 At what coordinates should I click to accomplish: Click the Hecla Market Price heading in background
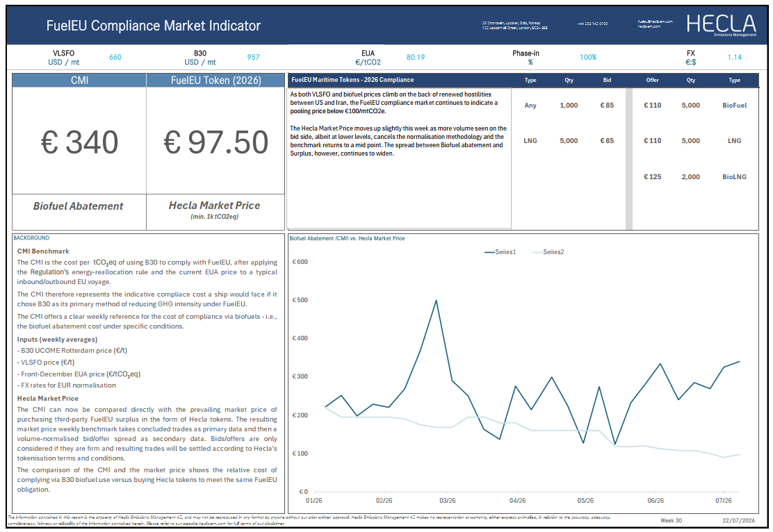(x=47, y=399)
